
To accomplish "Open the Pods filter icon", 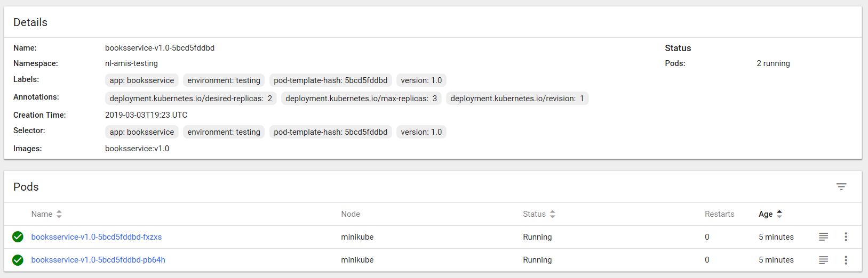I will (841, 187).
